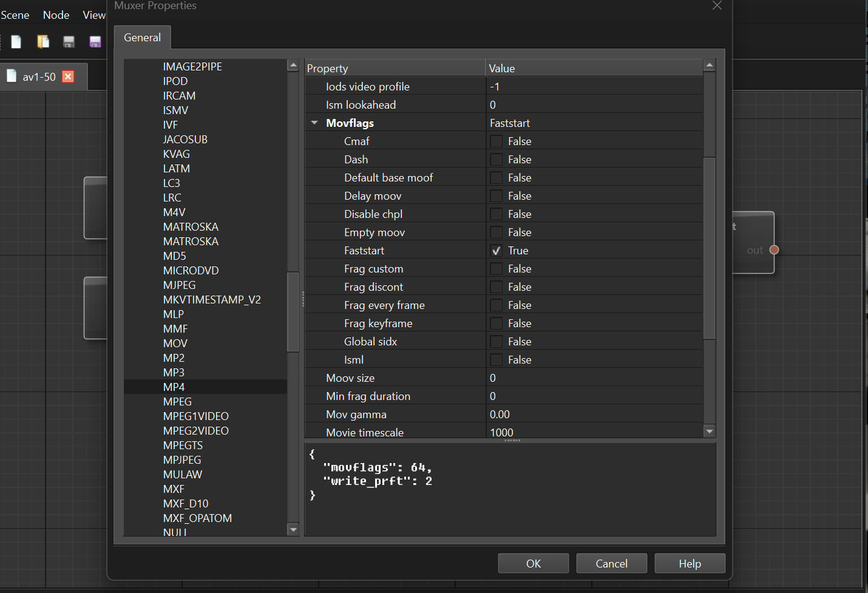Open the Node menu
This screenshot has height=593, width=868.
point(56,15)
